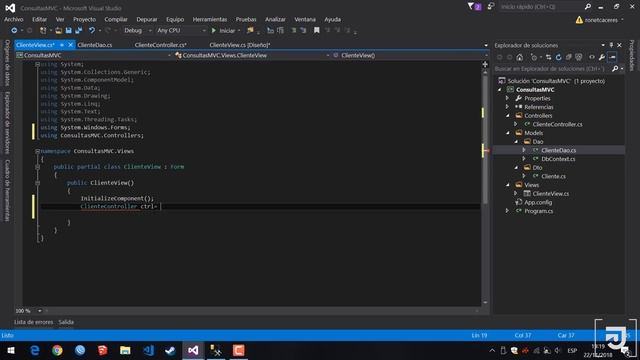The height and width of the screenshot is (360, 640).
Task: Click the Save All toolbar icon
Action: pyautogui.click(x=78, y=31)
